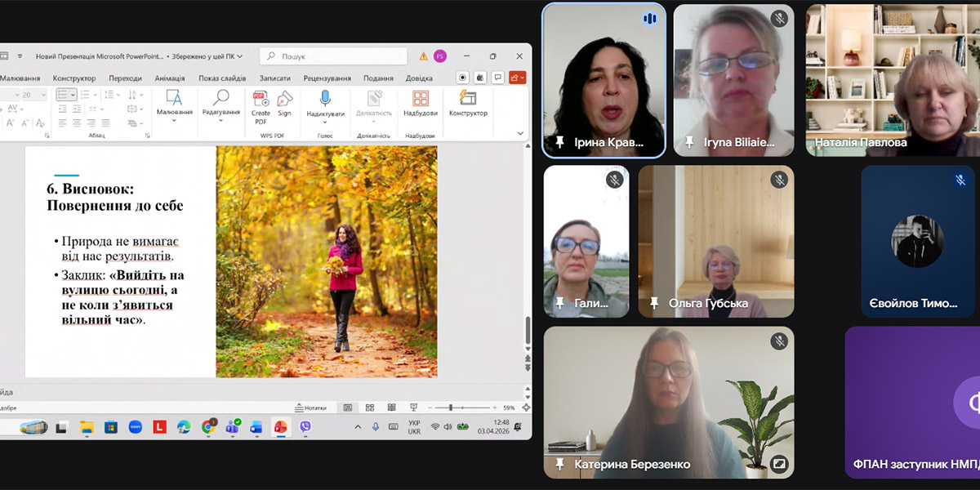Open the Редагування editing group
This screenshot has width=980, height=490.
pos(220,105)
